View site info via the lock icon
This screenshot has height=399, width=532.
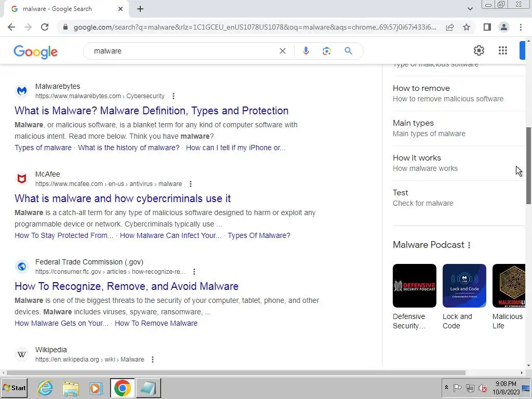point(66,27)
